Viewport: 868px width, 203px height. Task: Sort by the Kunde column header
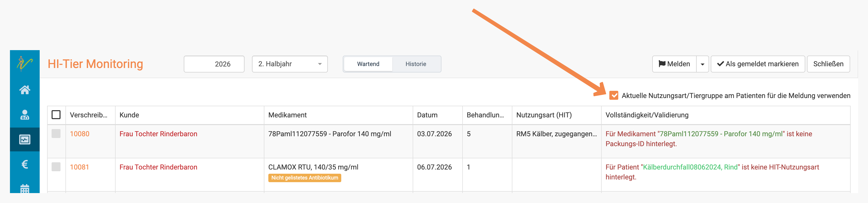[x=189, y=115]
